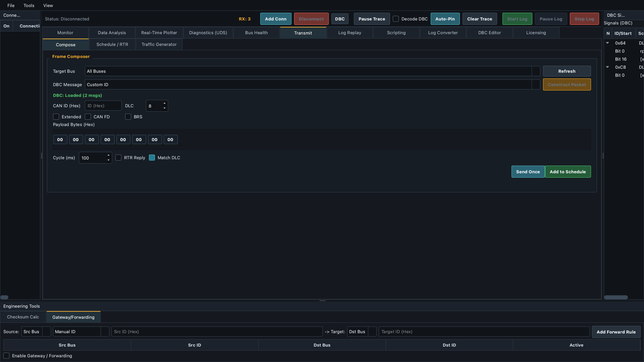Focus the Target ID (Hex) field

click(484, 332)
